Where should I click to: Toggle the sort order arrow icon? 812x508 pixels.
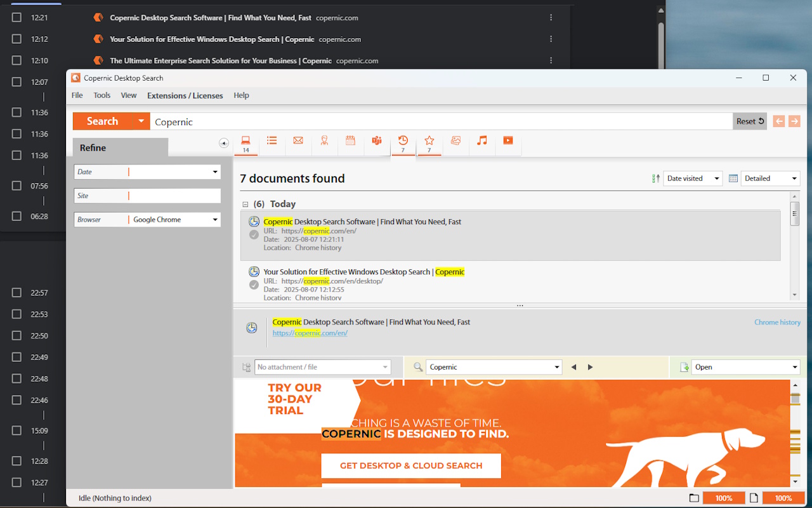[x=655, y=178]
